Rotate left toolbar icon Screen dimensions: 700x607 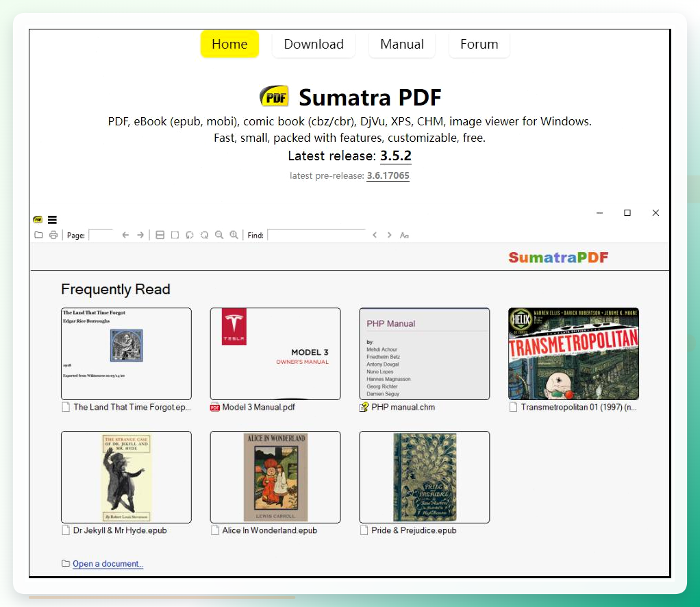190,235
